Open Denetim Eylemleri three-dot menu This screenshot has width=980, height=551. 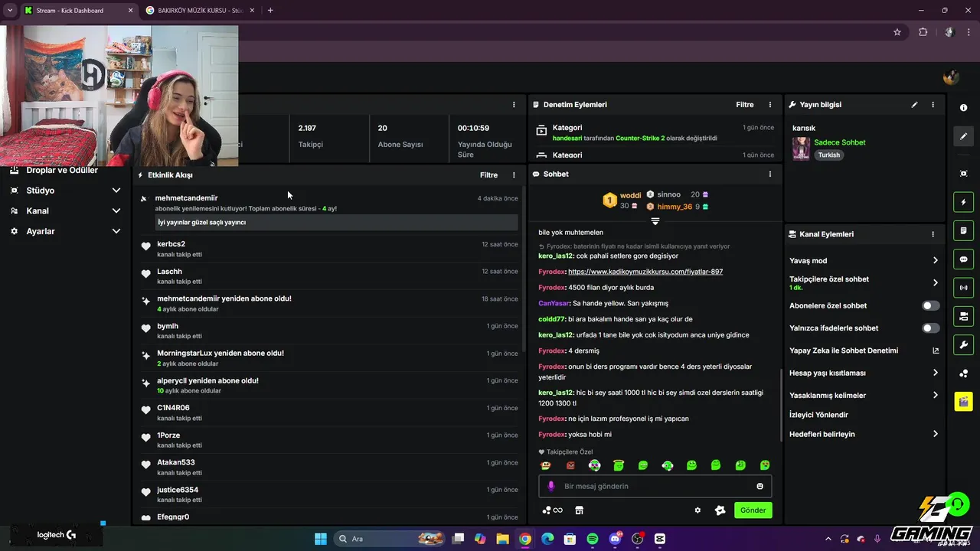click(x=770, y=105)
